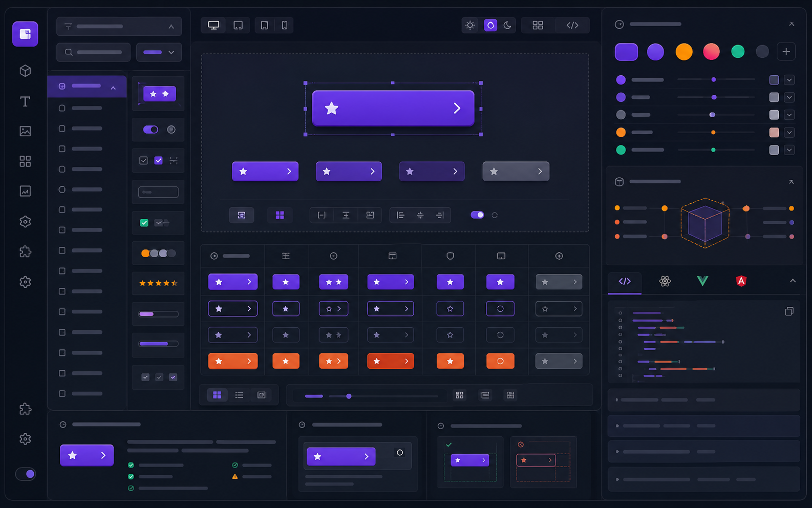Add a new color with the plus button
The width and height of the screenshot is (812, 508).
pos(786,51)
